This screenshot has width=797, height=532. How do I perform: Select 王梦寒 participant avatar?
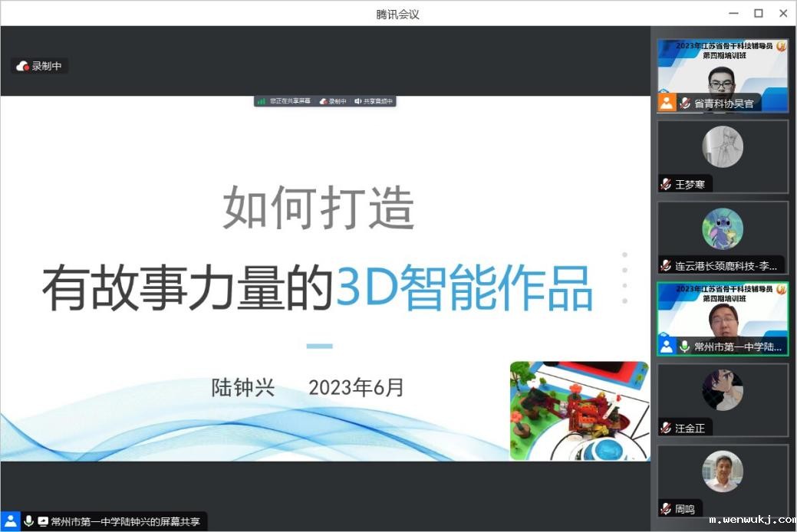722,146
